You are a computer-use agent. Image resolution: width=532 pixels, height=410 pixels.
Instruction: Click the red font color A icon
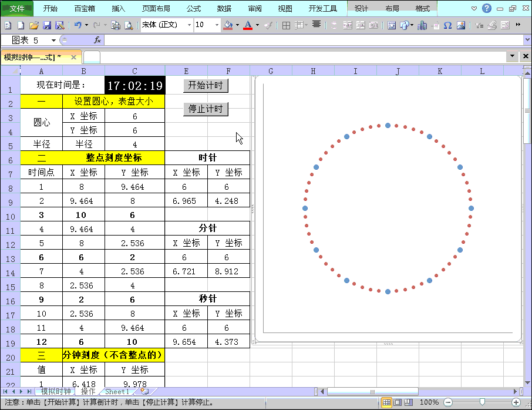click(x=248, y=25)
